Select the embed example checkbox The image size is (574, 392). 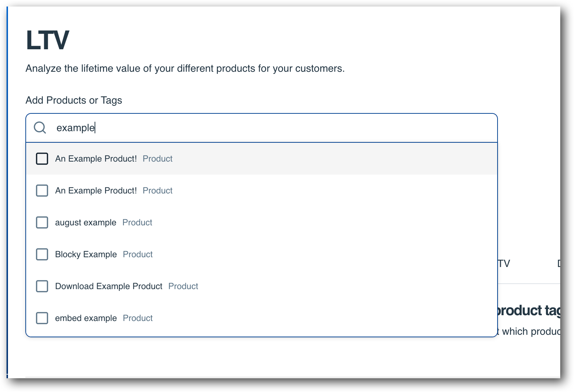[x=42, y=318]
